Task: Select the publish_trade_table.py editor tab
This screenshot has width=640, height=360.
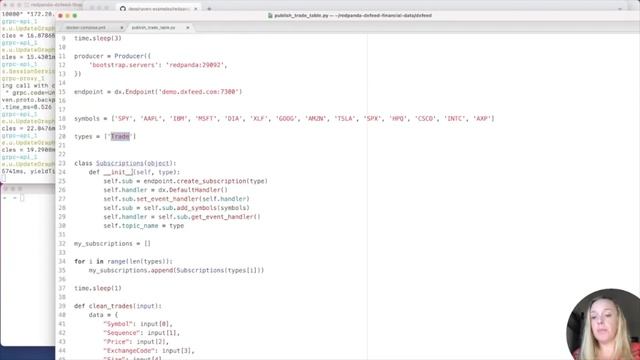Action: [x=153, y=27]
